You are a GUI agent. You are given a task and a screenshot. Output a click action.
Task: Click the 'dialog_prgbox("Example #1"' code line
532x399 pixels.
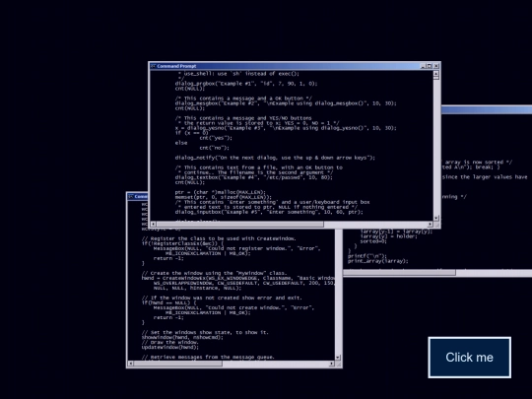pos(246,84)
